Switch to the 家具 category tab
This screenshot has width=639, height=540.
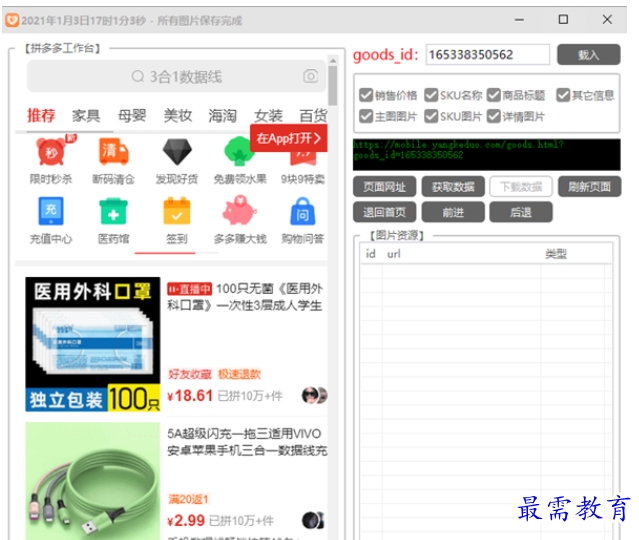pos(86,116)
